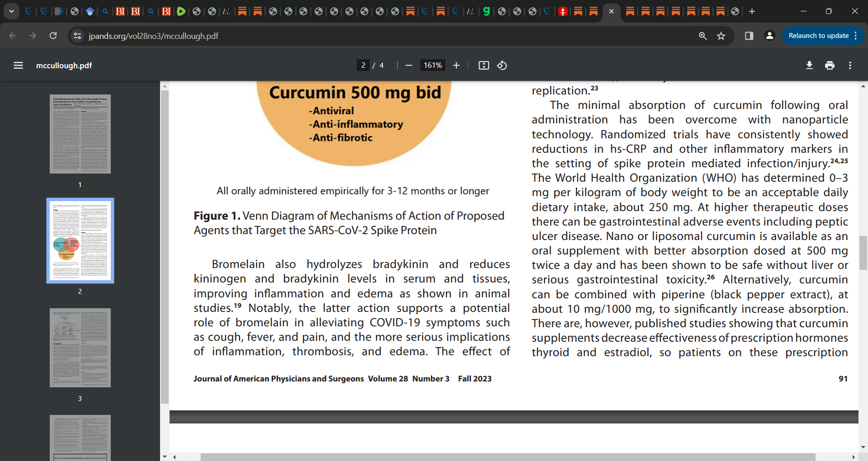Toggle the PDF sidebar menu icon
Viewport: 868px width, 461px height.
pyautogui.click(x=18, y=66)
